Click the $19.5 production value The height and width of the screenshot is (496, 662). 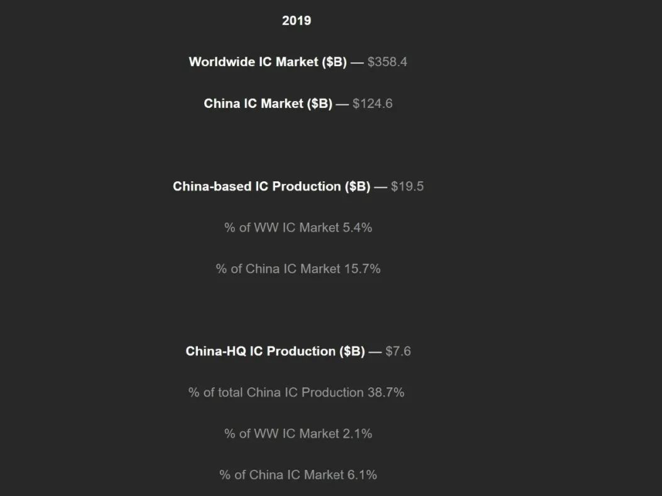[x=407, y=186]
